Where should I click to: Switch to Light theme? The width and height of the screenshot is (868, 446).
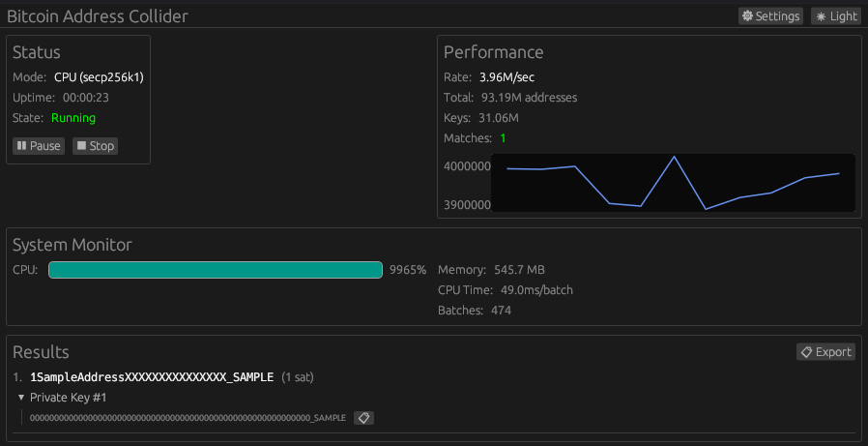pyautogui.click(x=836, y=16)
